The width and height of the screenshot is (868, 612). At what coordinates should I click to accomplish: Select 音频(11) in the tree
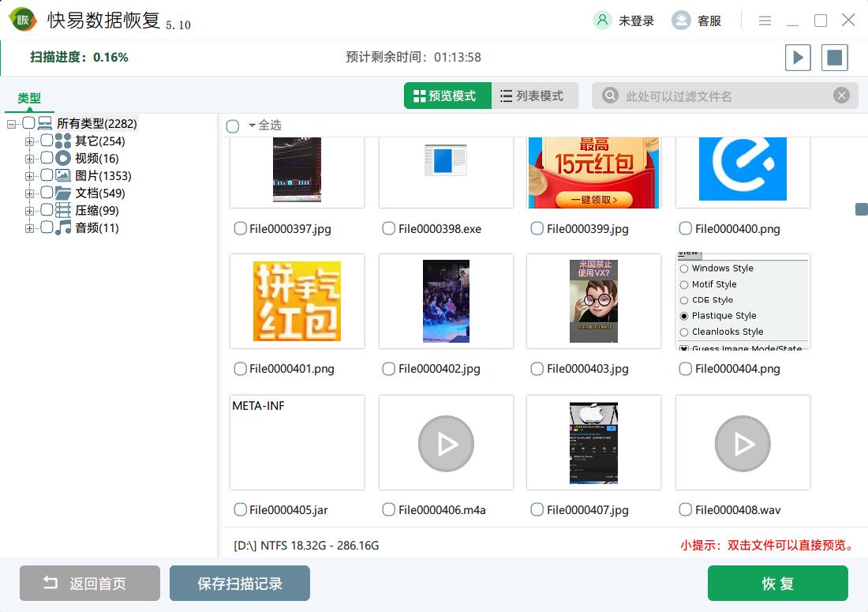[97, 227]
